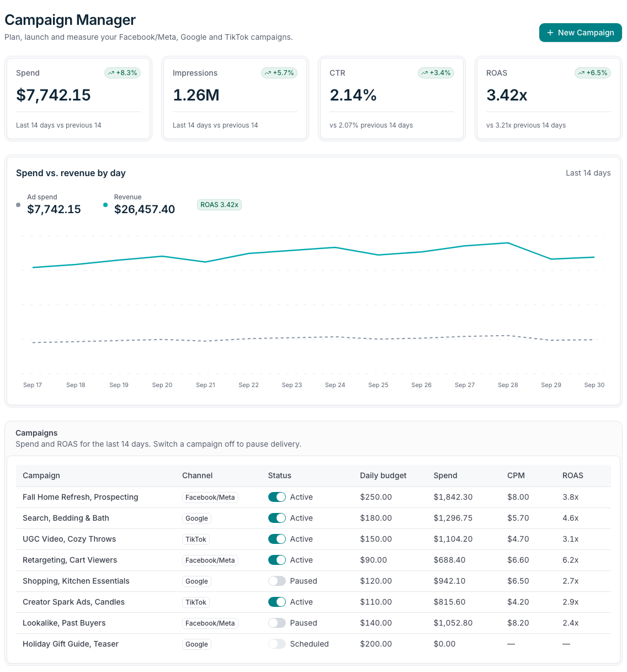Image resolution: width=627 pixels, height=672 pixels.
Task: Open the Search, Bedding & Bath campaign name
Action: 66,518
